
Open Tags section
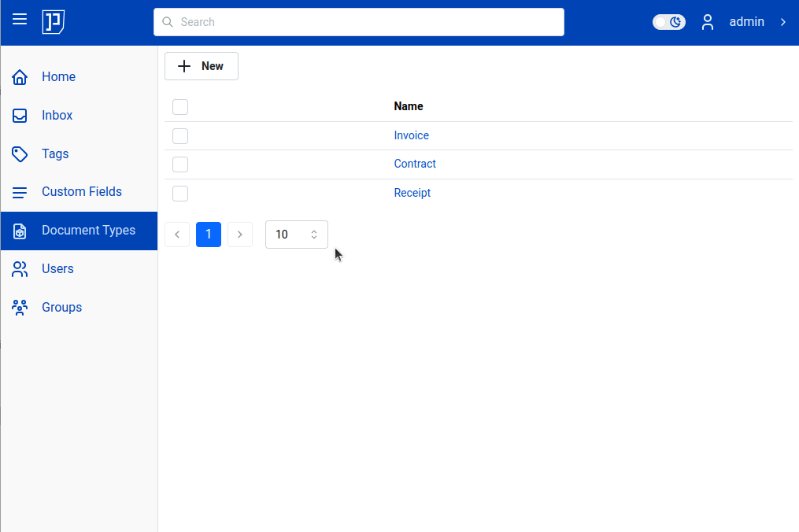point(79,154)
